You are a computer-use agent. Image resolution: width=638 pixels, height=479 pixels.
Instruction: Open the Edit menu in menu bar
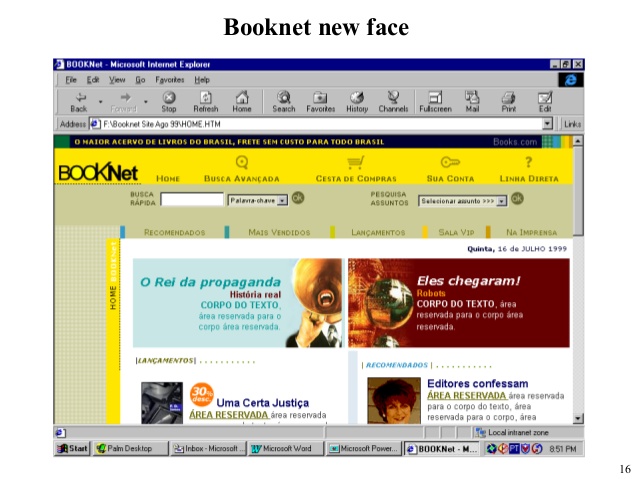[93, 80]
